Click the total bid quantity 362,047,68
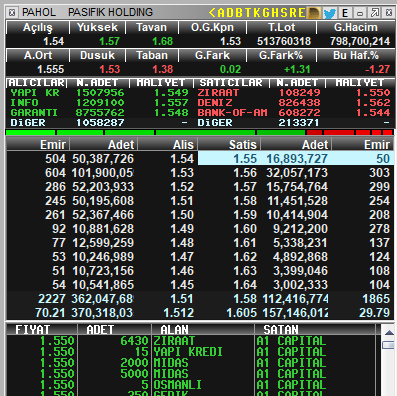 (102, 299)
